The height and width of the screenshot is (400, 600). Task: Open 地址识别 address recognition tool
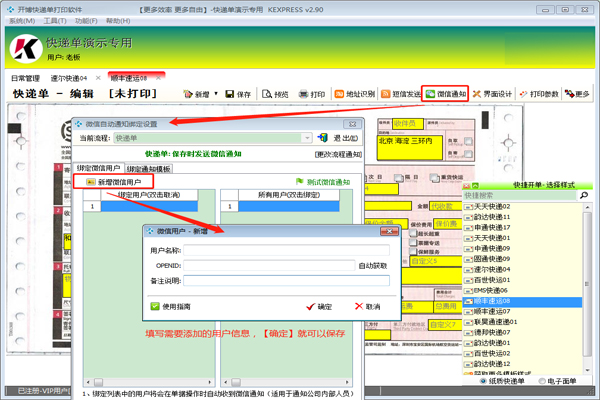(x=355, y=94)
